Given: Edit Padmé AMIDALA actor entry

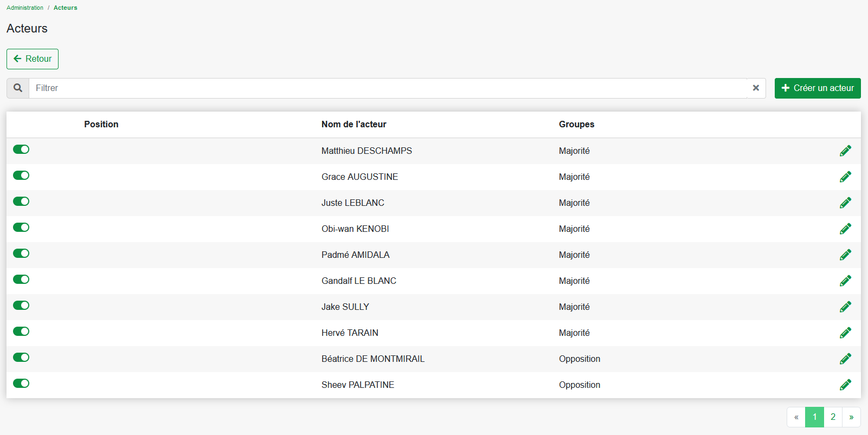Looking at the screenshot, I should [x=845, y=255].
